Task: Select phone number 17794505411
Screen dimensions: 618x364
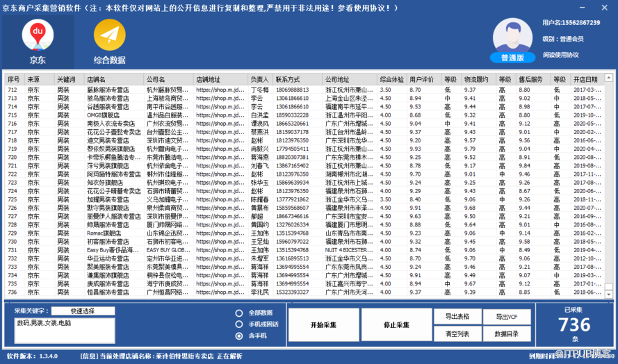Action: click(x=292, y=149)
